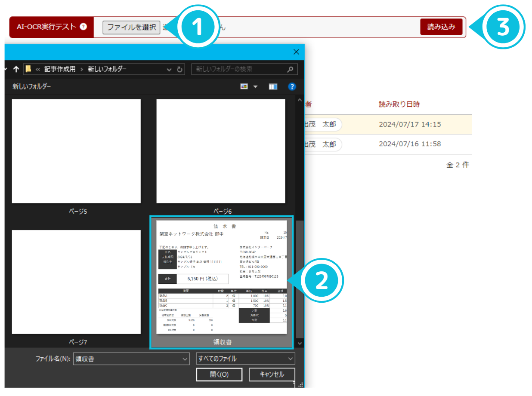
Task: Expand the ファイル名 combo box dropdown
Action: tap(185, 359)
